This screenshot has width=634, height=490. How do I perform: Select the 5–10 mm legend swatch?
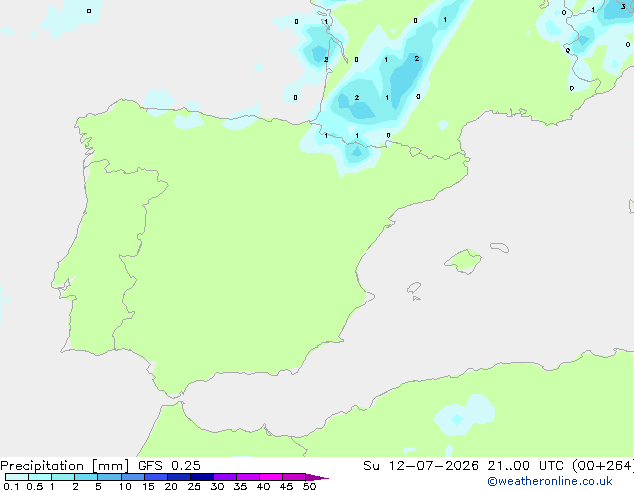pos(109,477)
